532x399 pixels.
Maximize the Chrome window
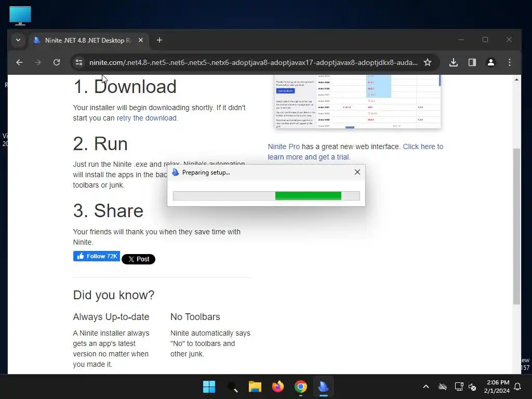click(x=485, y=39)
